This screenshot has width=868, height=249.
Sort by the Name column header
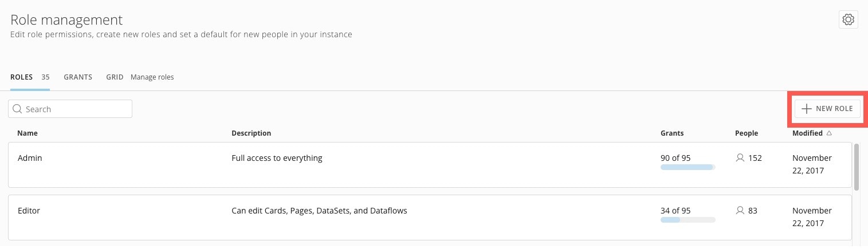pyautogui.click(x=28, y=133)
